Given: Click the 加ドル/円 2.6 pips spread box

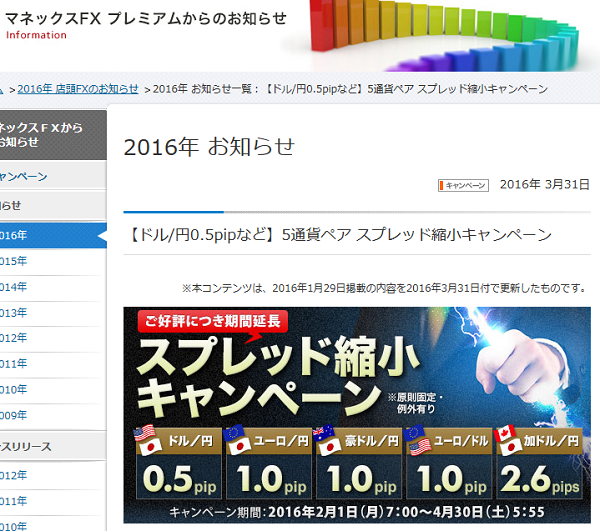Looking at the screenshot, I should coord(539,463).
